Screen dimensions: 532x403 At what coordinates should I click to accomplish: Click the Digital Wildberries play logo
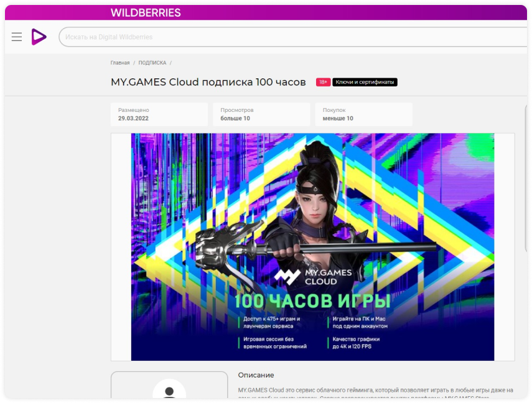pyautogui.click(x=39, y=37)
